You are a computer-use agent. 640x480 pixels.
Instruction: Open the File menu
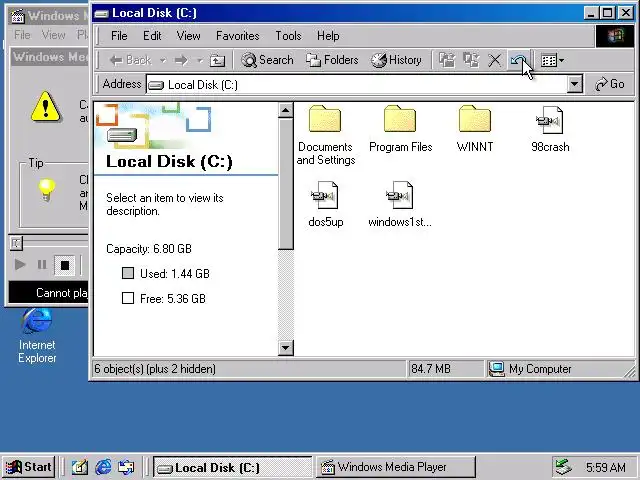click(119, 36)
